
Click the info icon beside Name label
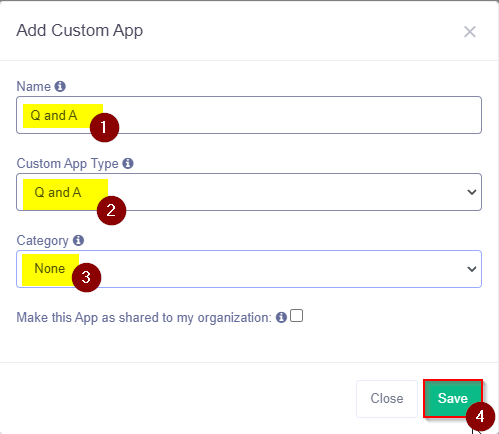click(x=60, y=86)
